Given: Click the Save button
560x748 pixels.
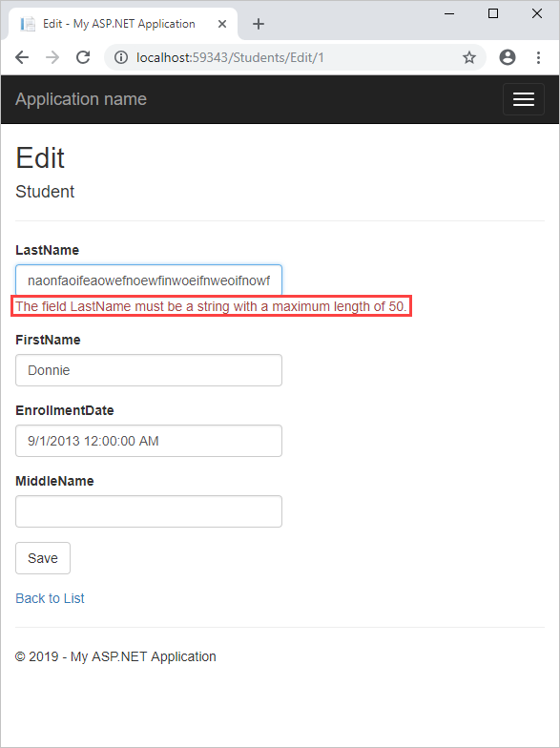Looking at the screenshot, I should coord(43,558).
